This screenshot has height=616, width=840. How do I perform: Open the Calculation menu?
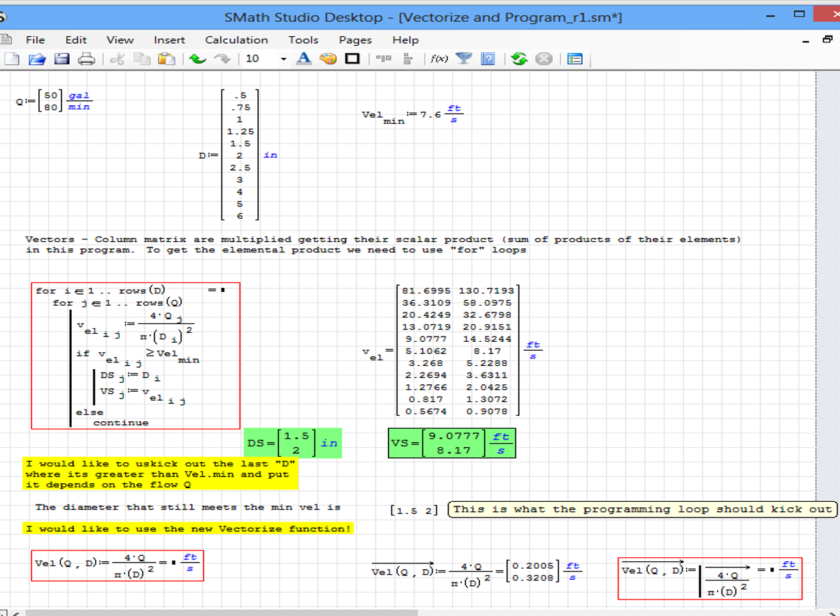point(236,40)
